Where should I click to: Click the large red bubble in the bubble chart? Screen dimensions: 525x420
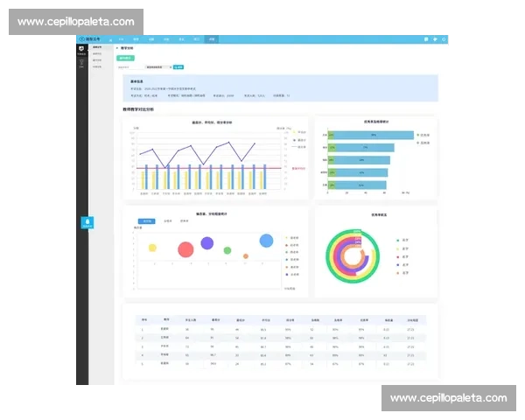click(185, 250)
